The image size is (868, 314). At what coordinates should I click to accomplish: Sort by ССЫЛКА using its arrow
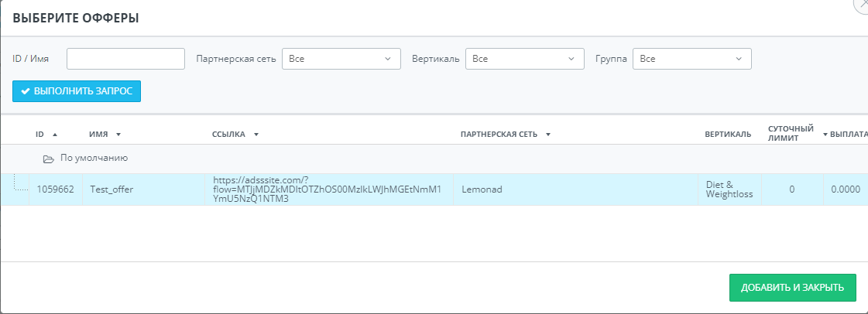[256, 135]
